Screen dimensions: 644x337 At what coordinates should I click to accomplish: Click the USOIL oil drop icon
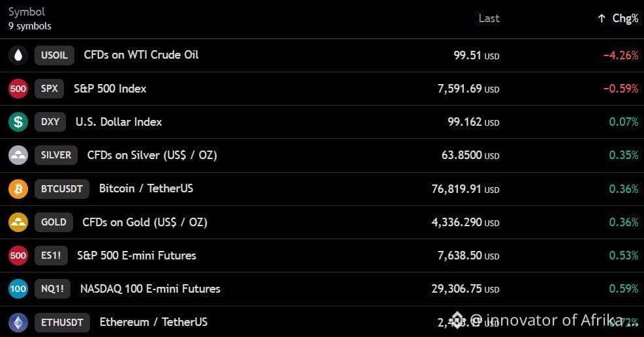[x=18, y=55]
